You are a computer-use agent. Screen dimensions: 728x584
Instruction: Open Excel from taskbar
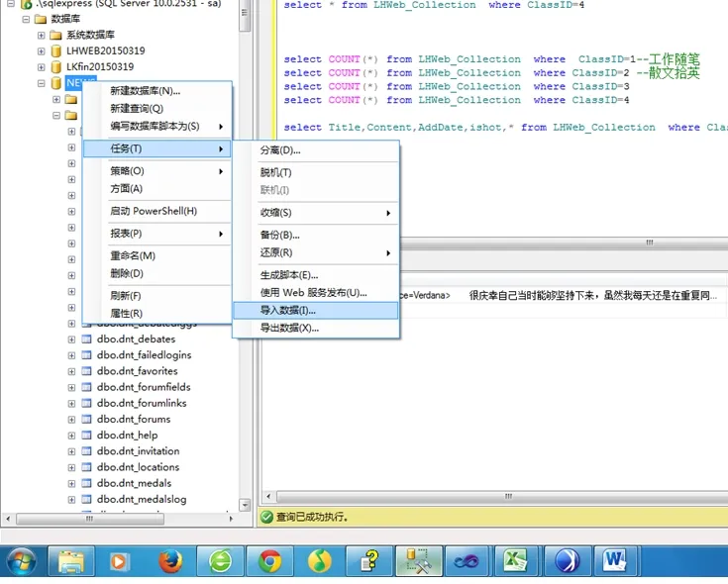[x=516, y=562]
